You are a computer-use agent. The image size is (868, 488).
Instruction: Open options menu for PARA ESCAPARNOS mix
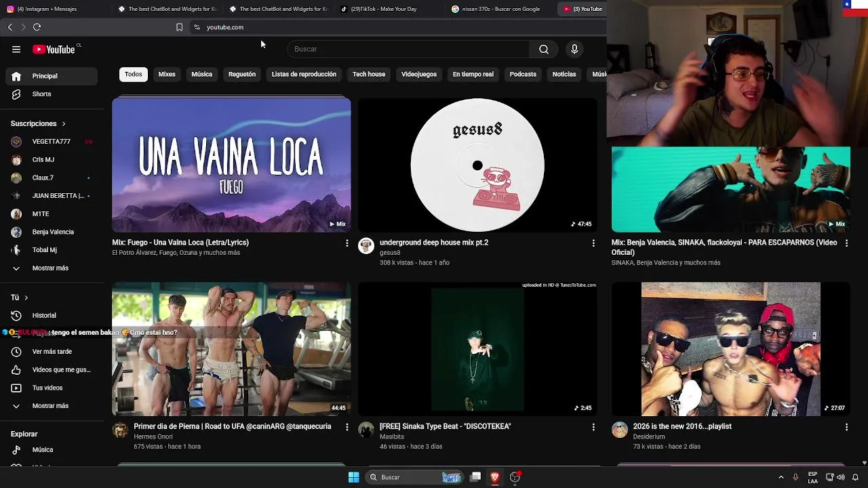pos(846,243)
